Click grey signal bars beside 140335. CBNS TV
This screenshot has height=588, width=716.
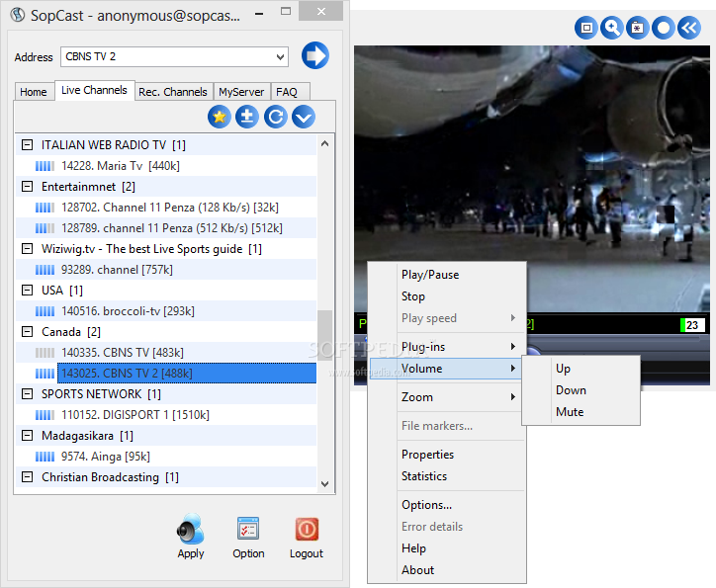45,353
